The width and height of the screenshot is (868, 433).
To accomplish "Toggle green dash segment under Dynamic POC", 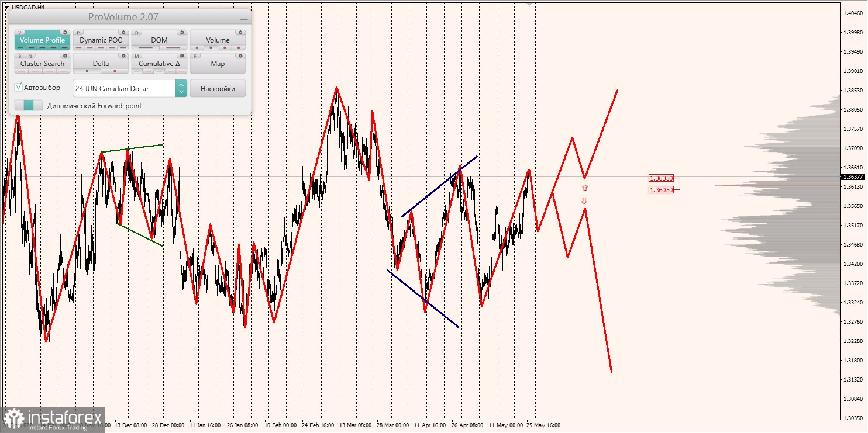I will click(123, 47).
